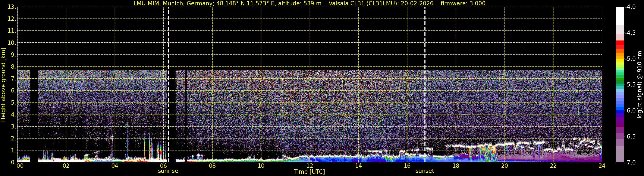Click the 8. tick on the height axis
The width and height of the screenshot is (644, 176).
coord(12,66)
